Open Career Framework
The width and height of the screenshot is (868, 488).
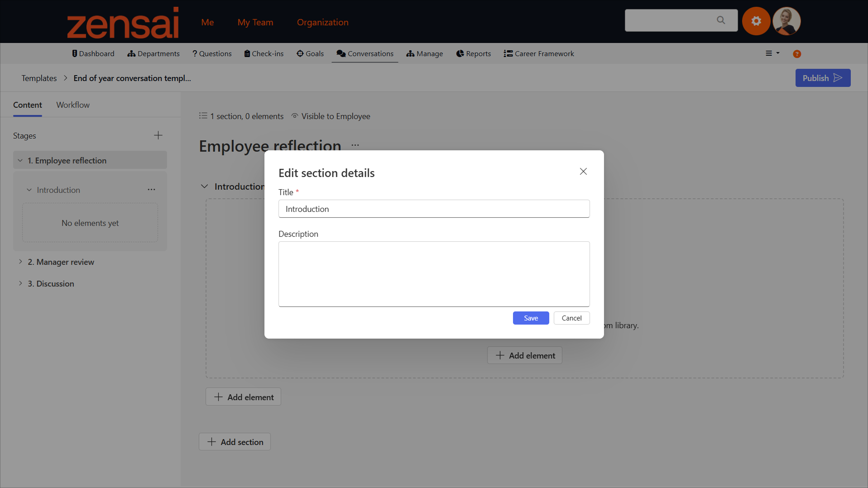[539, 53]
